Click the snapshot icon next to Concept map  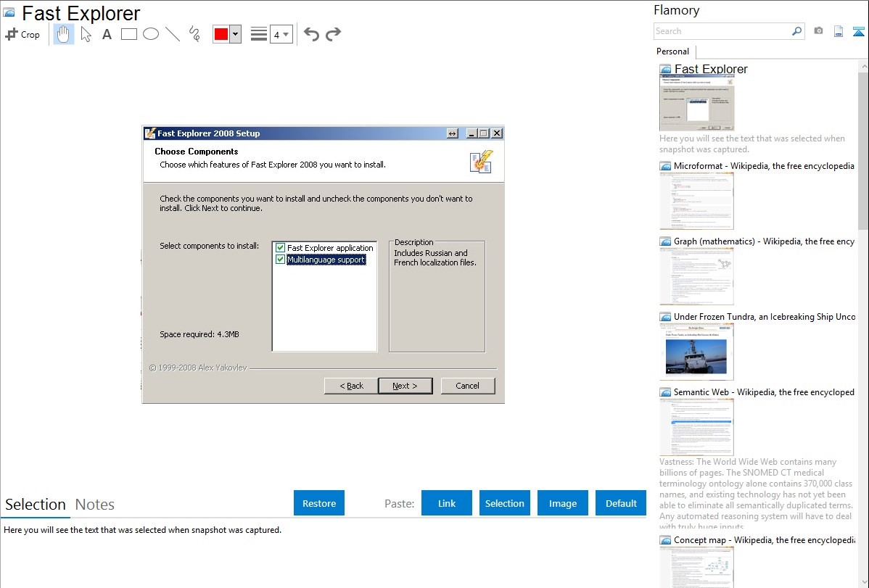pos(665,540)
